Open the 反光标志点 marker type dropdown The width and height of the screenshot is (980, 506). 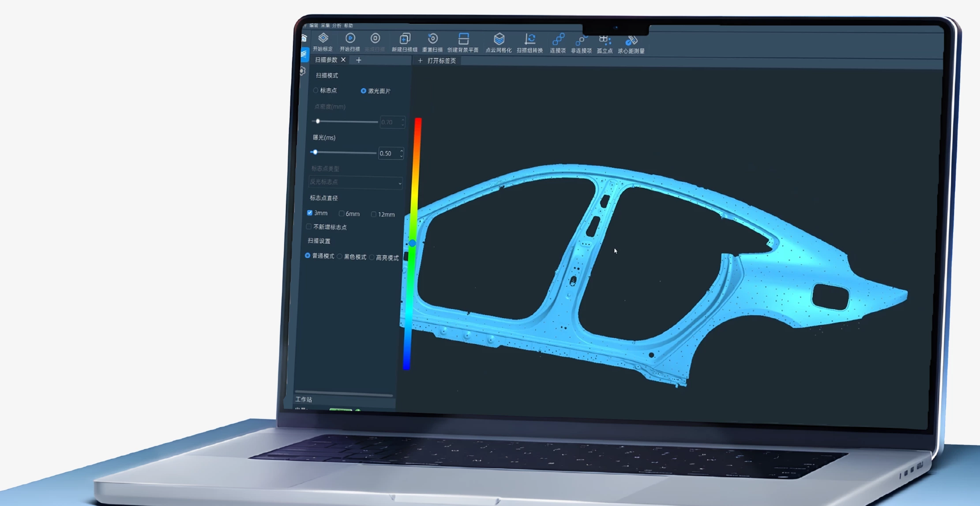pos(355,183)
